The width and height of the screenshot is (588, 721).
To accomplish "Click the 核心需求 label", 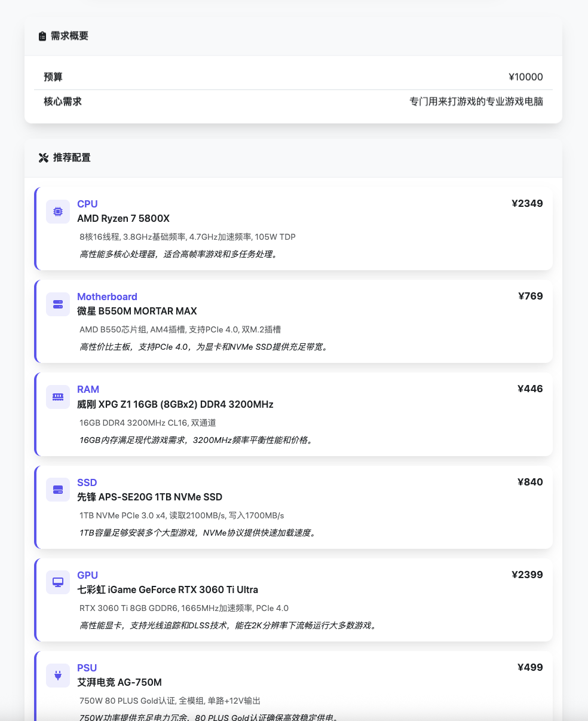I will (x=63, y=102).
